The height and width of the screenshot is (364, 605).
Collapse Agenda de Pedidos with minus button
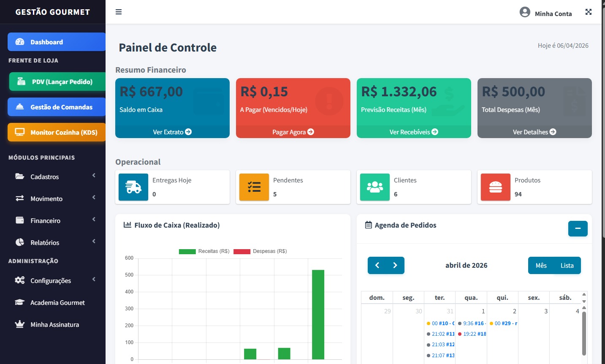click(x=578, y=228)
